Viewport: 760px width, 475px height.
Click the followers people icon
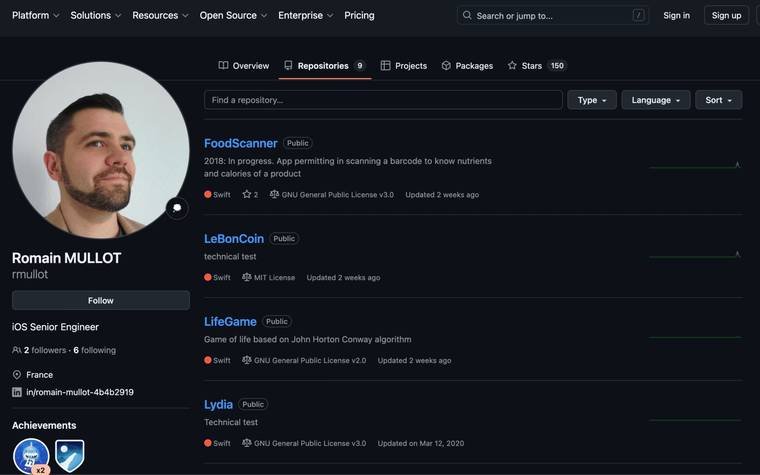pos(16,350)
